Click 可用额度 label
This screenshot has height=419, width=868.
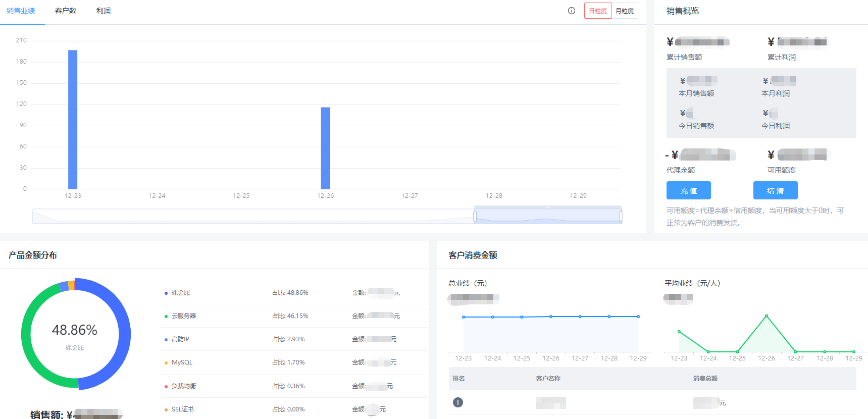(x=782, y=170)
